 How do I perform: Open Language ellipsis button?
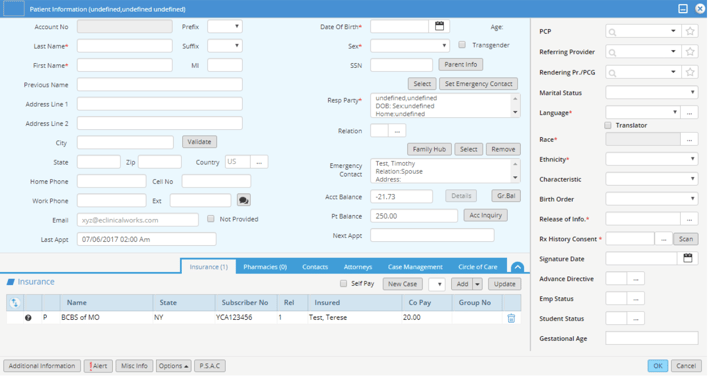tap(689, 113)
